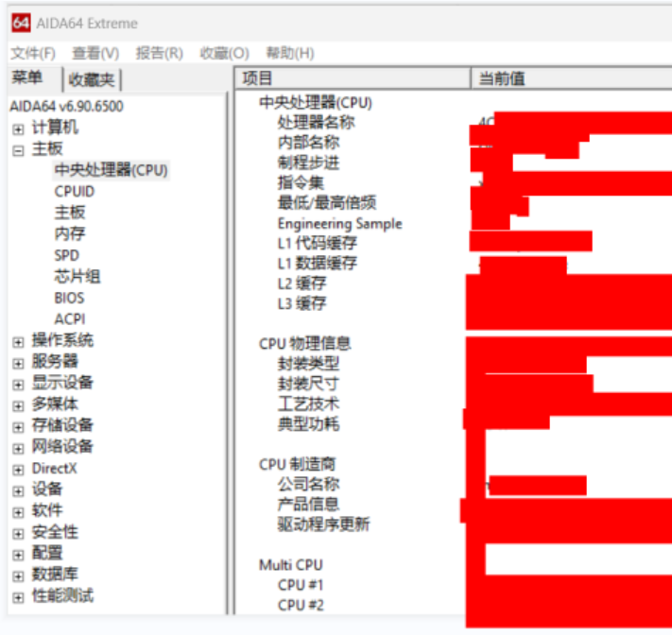
Task: Click the CPU 物理信息 group heading
Action: coord(305,344)
